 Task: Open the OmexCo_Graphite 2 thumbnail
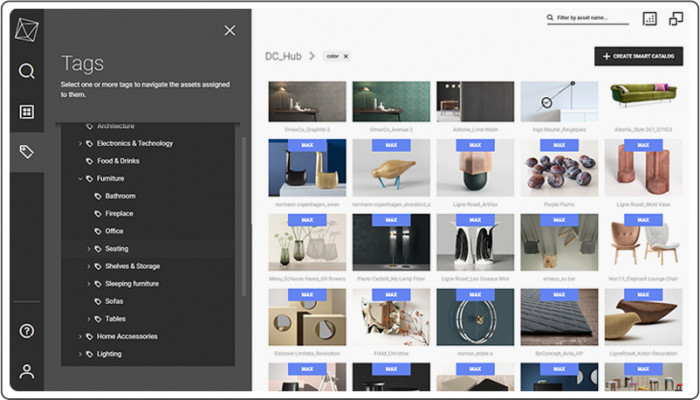[307, 101]
